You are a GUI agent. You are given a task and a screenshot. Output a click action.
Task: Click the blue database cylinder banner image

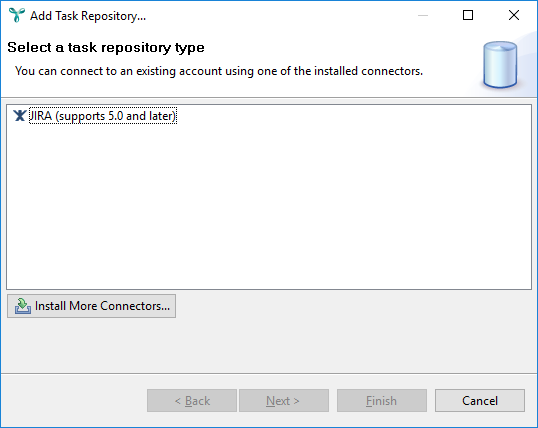500,65
